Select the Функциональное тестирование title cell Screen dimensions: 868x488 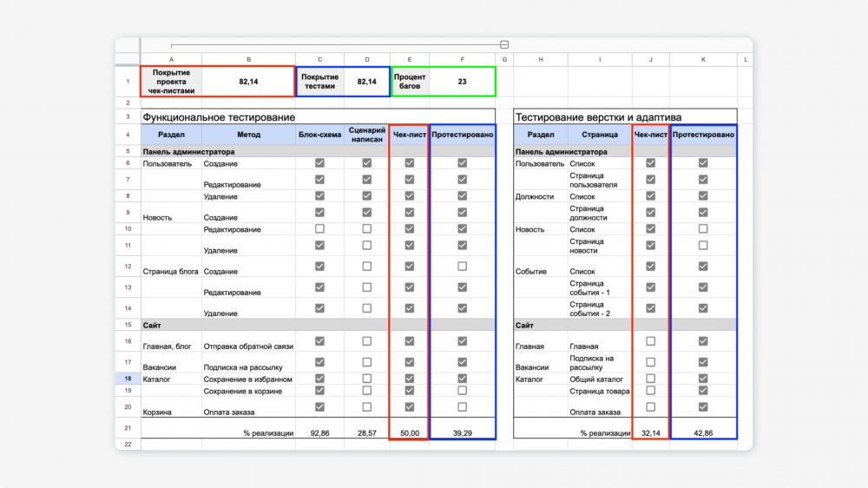pos(319,117)
